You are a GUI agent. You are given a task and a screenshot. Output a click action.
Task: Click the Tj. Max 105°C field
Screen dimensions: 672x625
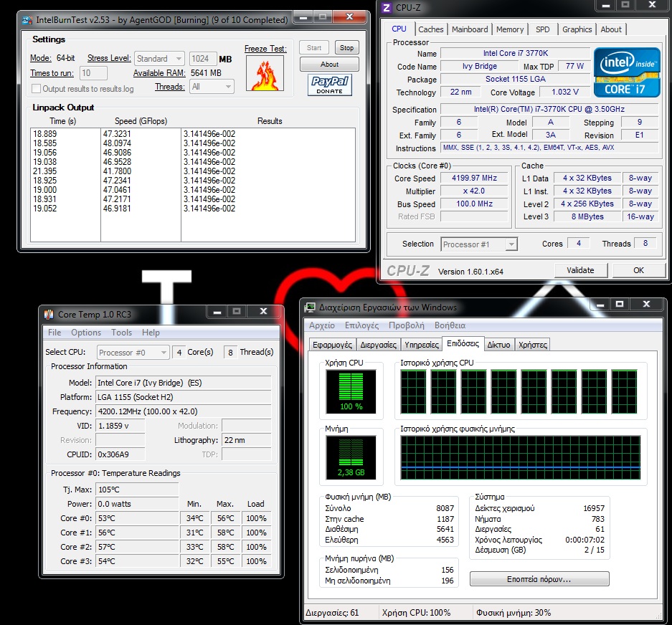[x=137, y=490]
